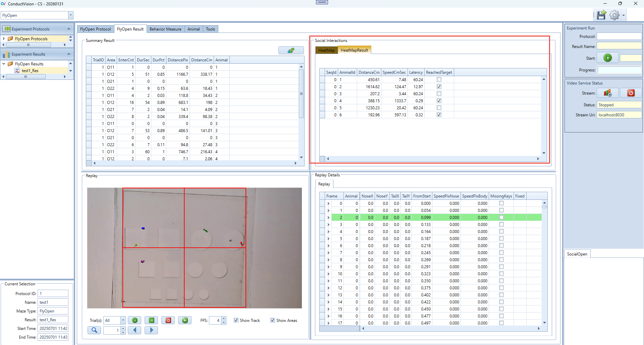Click the export icon above Summary Result table
Viewport: 644px width, 345px height.
pos(291,50)
